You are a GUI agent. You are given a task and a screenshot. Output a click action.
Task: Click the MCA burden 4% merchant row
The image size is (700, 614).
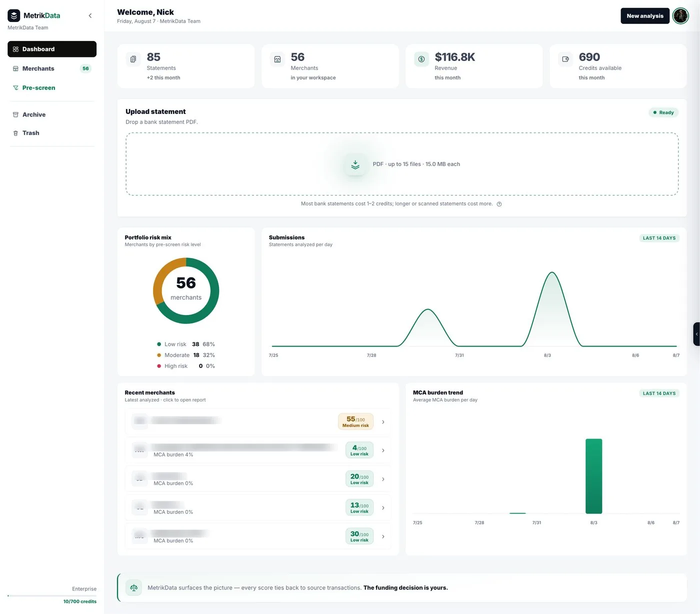point(258,450)
